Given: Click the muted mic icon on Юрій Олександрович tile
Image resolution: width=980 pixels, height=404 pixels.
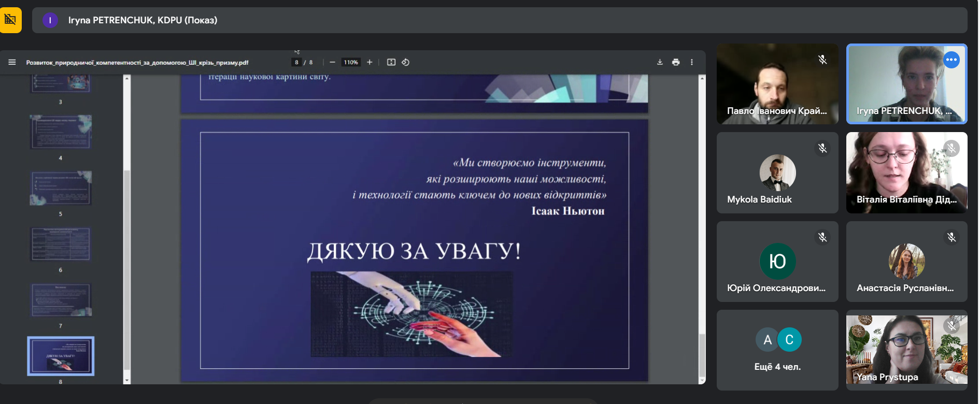Looking at the screenshot, I should [x=822, y=237].
